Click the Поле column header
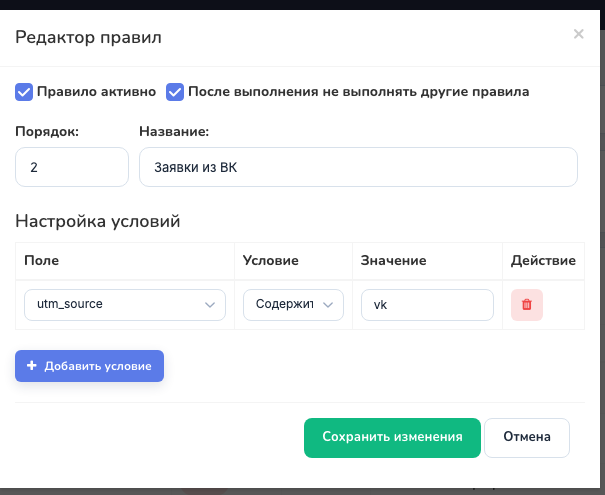The height and width of the screenshot is (495, 605). click(42, 260)
